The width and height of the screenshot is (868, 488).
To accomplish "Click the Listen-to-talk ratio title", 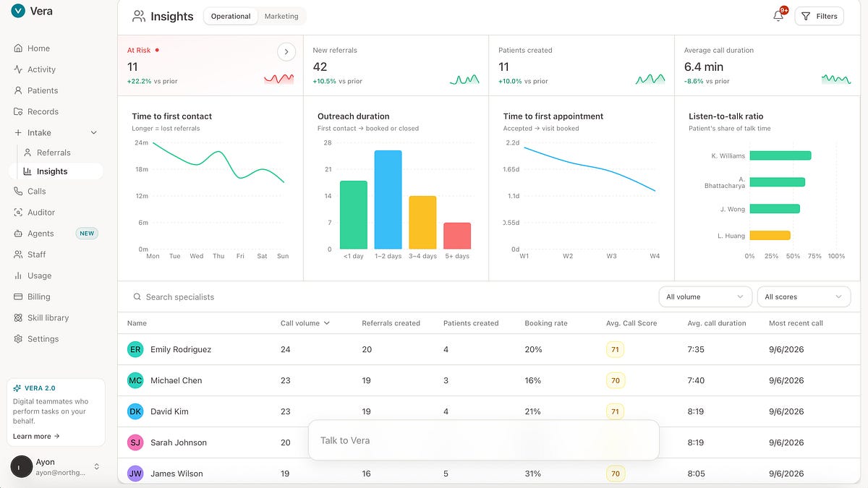I will pyautogui.click(x=726, y=116).
